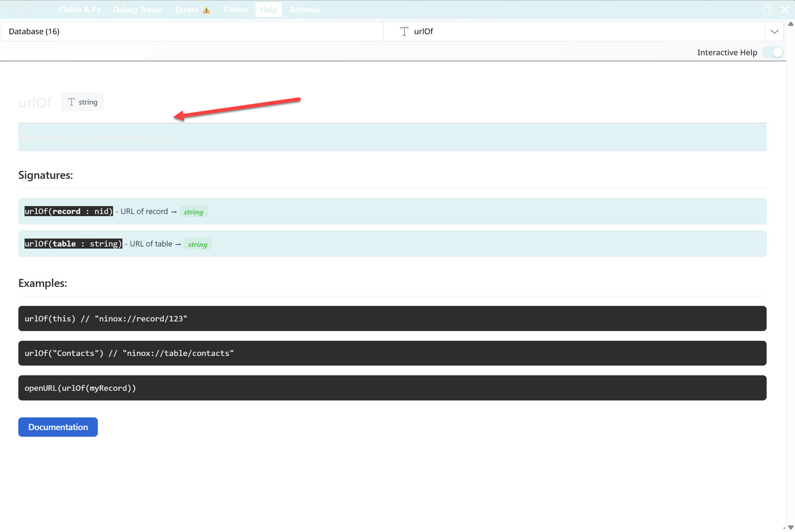Click the Signatures: heading

pyautogui.click(x=46, y=175)
